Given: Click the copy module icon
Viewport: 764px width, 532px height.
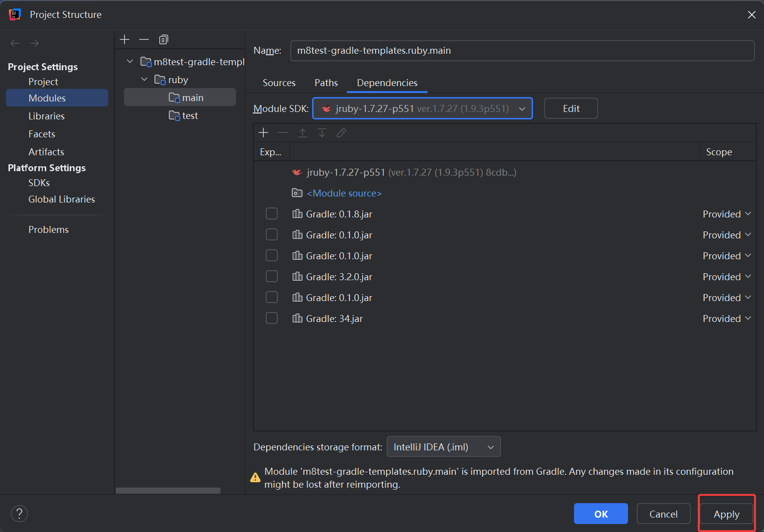Looking at the screenshot, I should [163, 39].
